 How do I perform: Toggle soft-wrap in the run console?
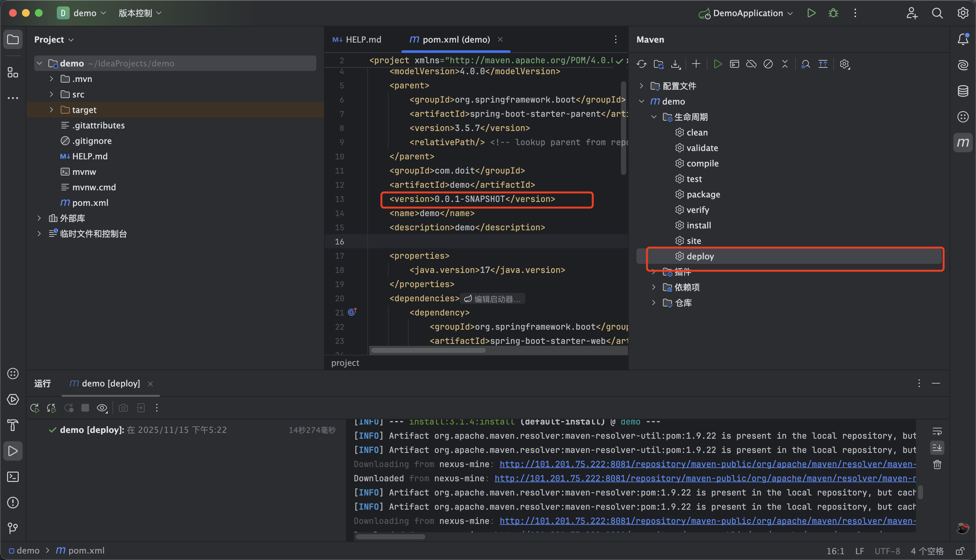tap(937, 431)
